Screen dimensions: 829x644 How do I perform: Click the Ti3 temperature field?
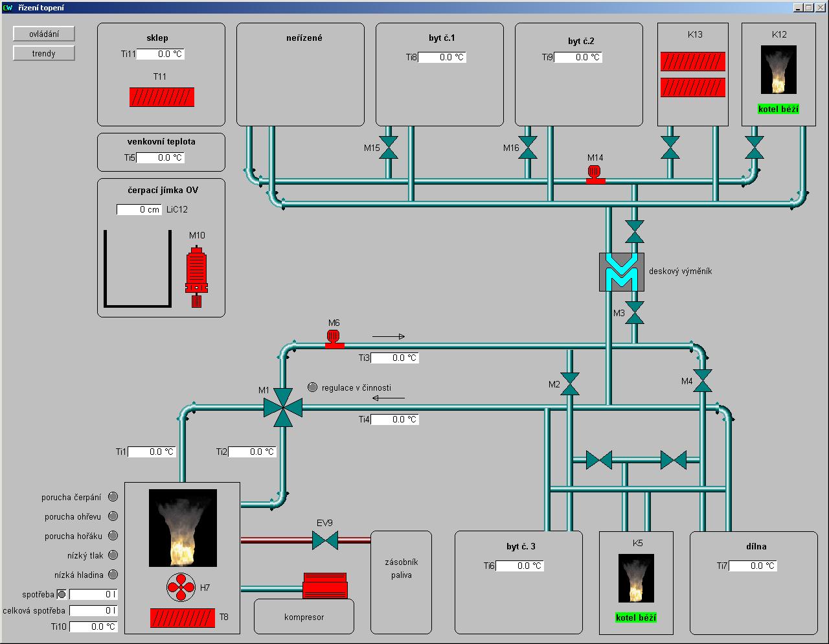coord(394,358)
